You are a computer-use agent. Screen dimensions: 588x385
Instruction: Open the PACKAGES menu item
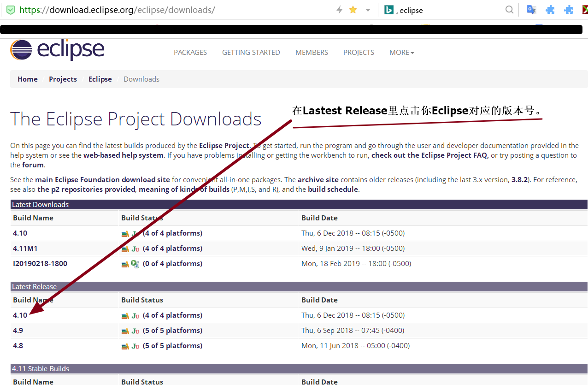[190, 53]
